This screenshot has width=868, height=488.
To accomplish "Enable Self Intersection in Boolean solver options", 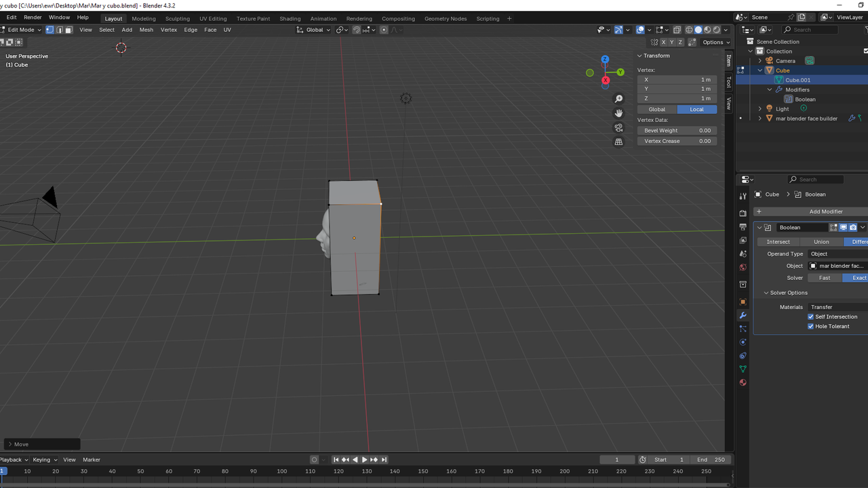I will click(811, 317).
